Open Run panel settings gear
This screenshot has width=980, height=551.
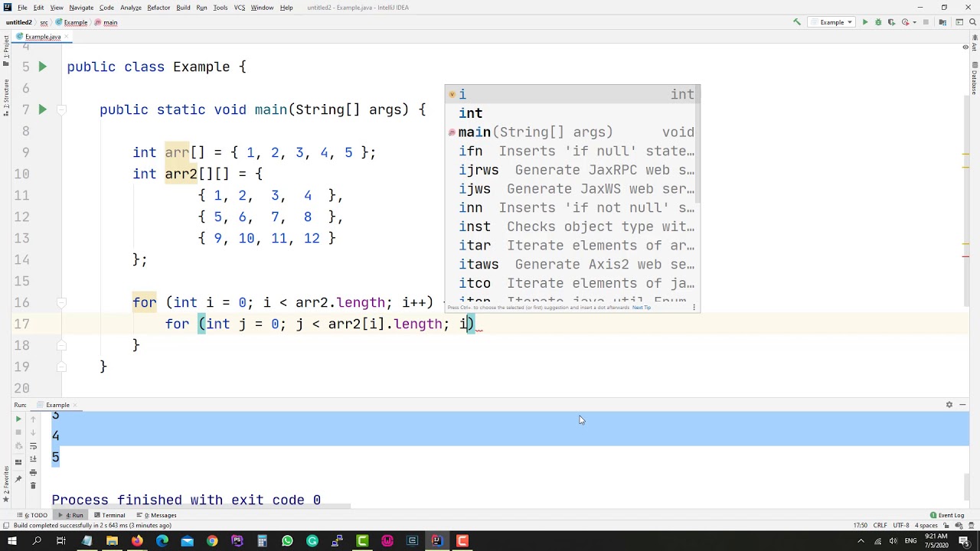coord(949,405)
